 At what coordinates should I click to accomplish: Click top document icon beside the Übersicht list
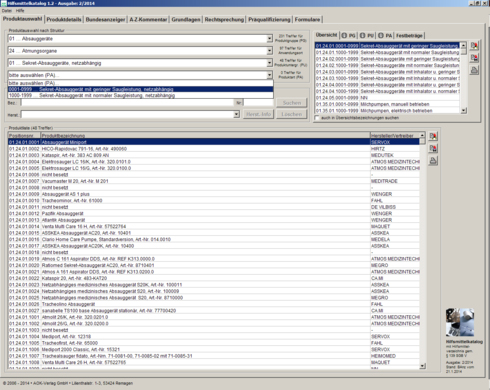pos(474,46)
